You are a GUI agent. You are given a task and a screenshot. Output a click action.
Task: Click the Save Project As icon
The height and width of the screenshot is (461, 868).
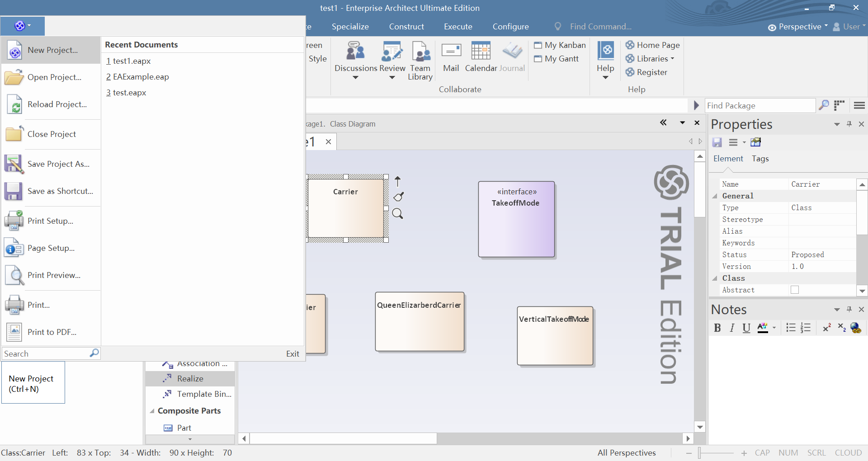14,164
